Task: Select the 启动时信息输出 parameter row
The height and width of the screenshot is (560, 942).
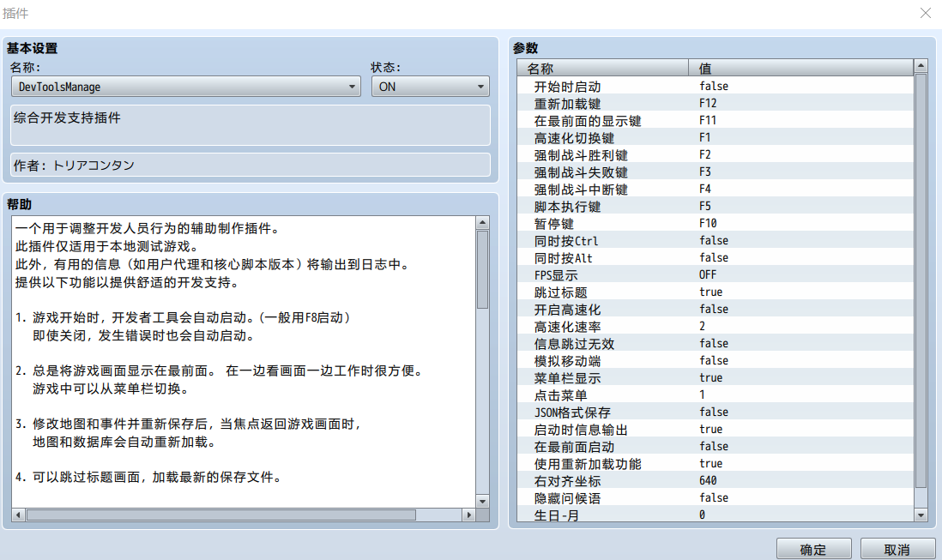Action: point(715,430)
